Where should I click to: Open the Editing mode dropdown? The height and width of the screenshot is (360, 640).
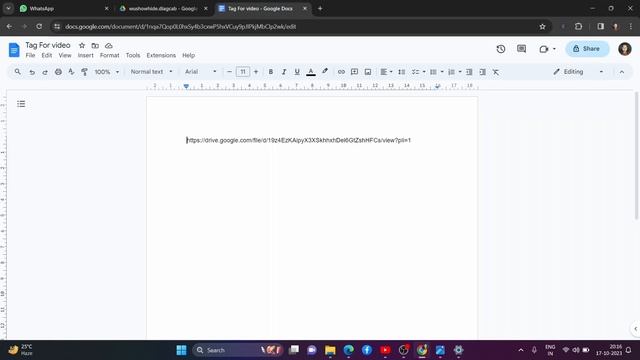click(x=578, y=72)
